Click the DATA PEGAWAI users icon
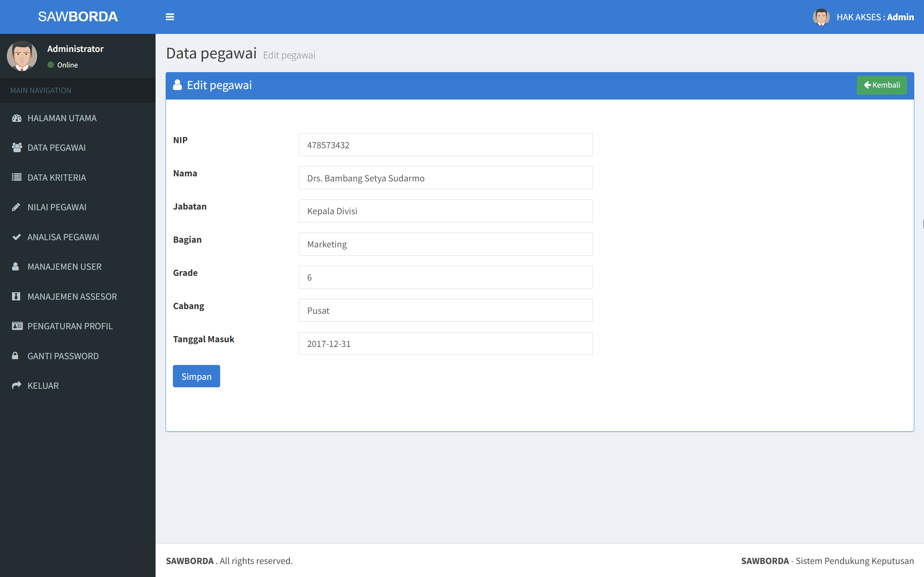Viewport: 924px width, 577px height. click(x=17, y=148)
